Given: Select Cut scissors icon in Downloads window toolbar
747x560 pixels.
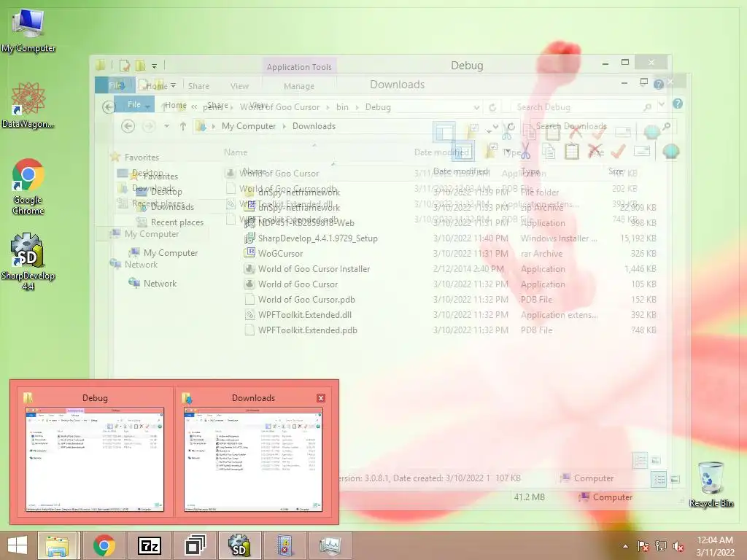Looking at the screenshot, I should (x=525, y=152).
